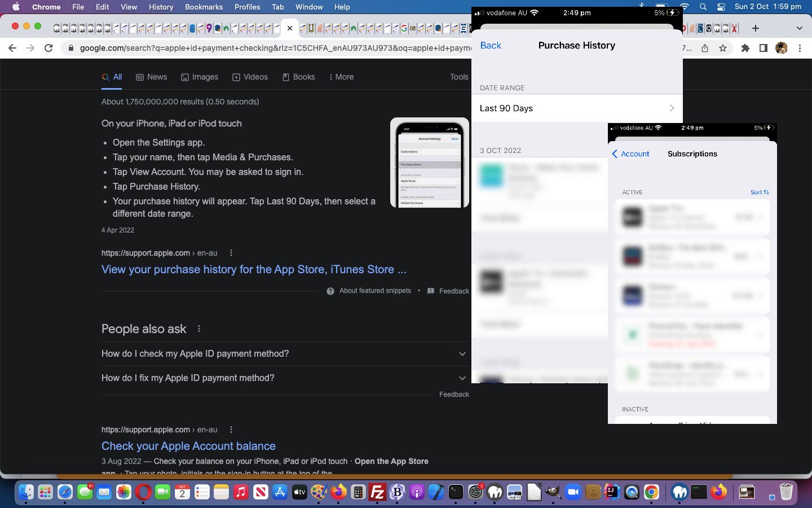
Task: Bookmark this page with the star icon
Action: coord(723,48)
